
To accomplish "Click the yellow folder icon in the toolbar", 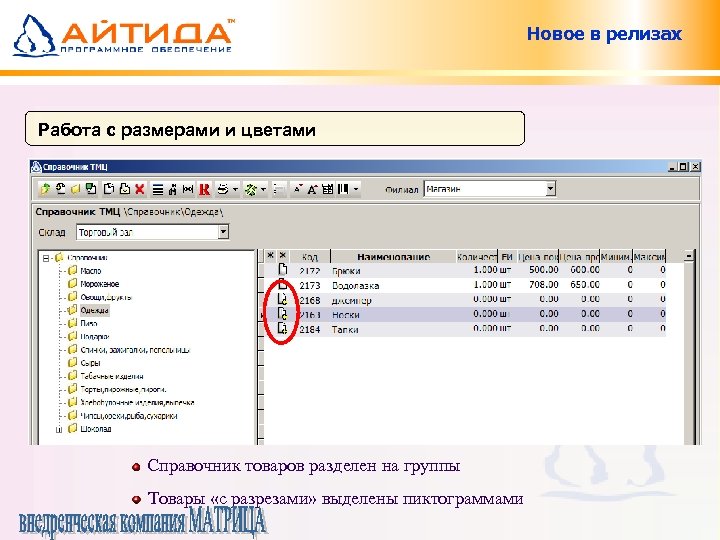I will pyautogui.click(x=75, y=189).
